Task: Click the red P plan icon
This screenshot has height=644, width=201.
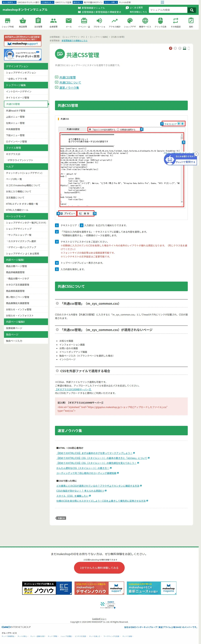Action: (x=171, y=48)
